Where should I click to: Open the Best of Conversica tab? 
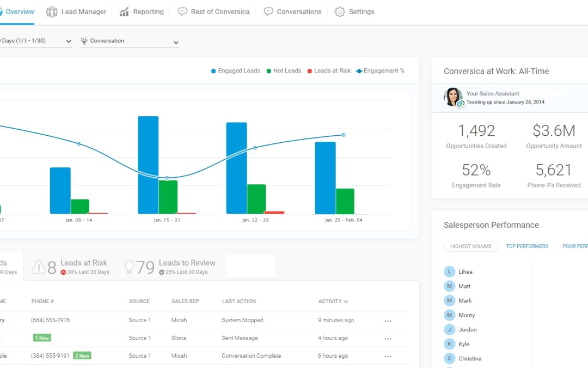pos(213,11)
